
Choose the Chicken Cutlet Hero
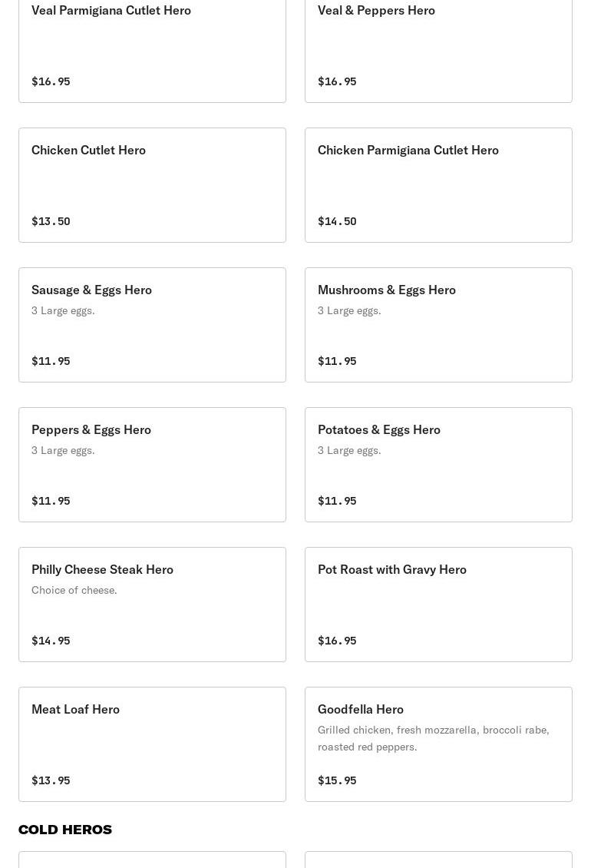(152, 184)
